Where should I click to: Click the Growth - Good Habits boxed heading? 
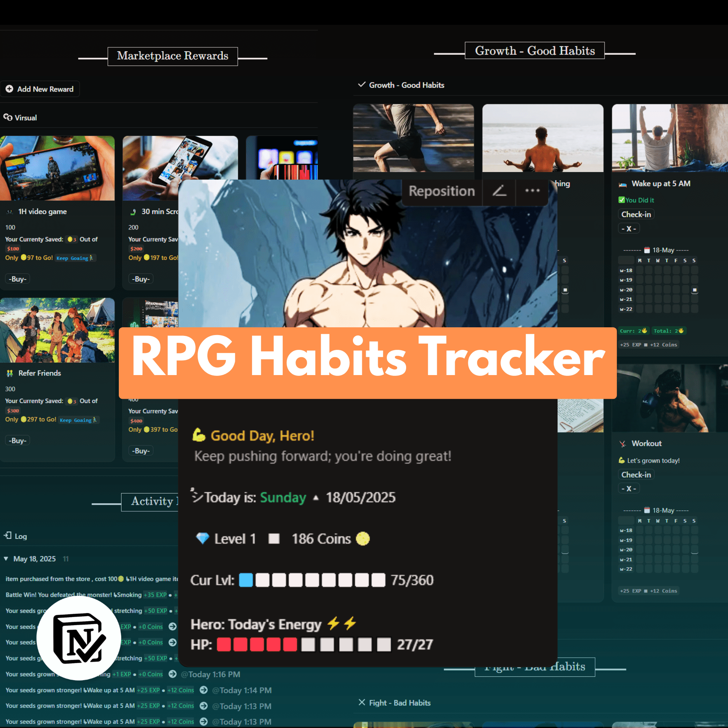(x=535, y=50)
